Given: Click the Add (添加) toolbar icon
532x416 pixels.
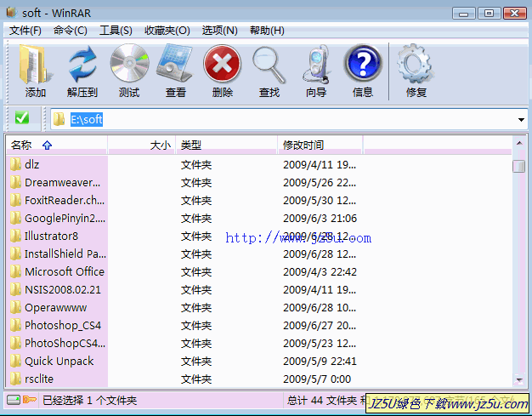Looking at the screenshot, I should tap(35, 65).
